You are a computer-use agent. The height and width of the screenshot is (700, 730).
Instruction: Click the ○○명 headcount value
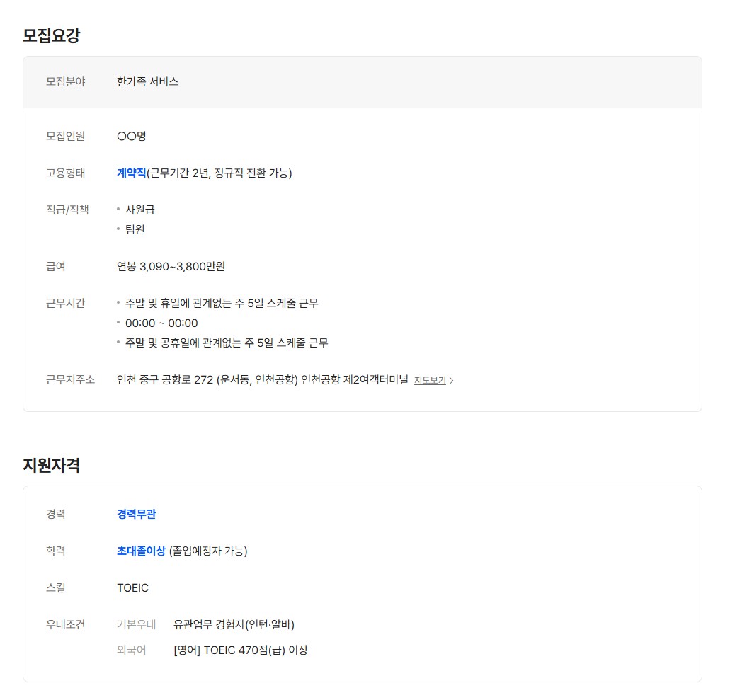(x=131, y=136)
